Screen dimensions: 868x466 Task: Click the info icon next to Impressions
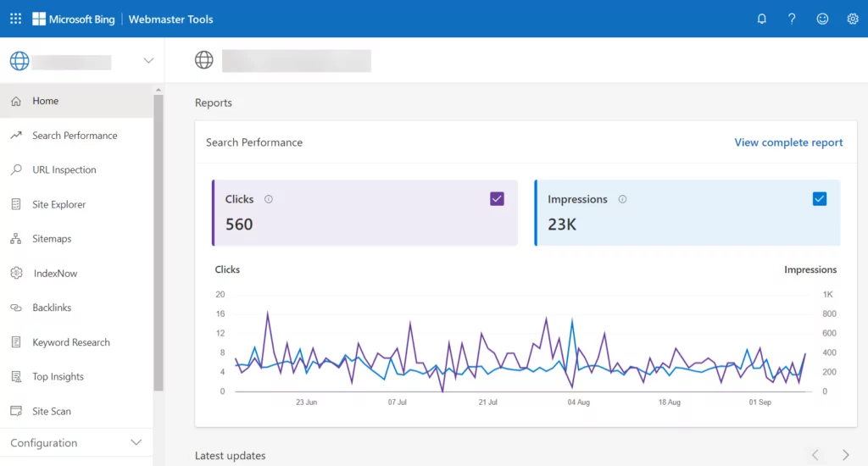(x=622, y=199)
